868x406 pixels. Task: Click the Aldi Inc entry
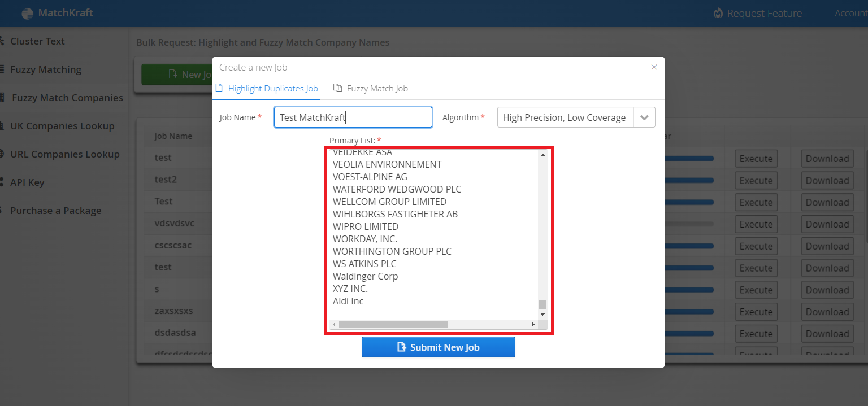coord(348,301)
